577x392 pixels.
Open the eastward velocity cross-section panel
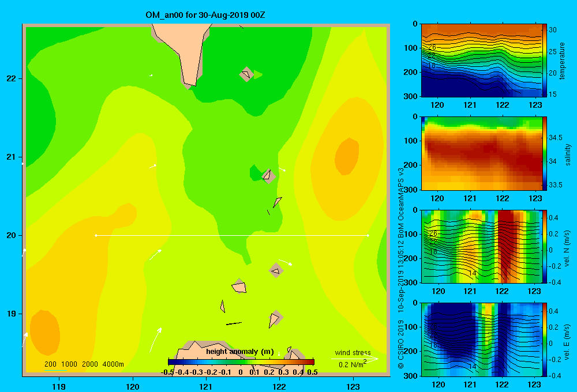481,340
